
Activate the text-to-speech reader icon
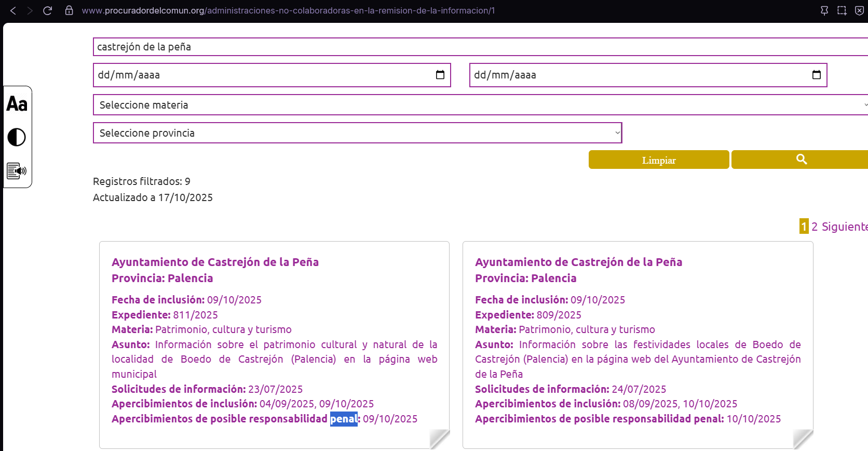17,170
